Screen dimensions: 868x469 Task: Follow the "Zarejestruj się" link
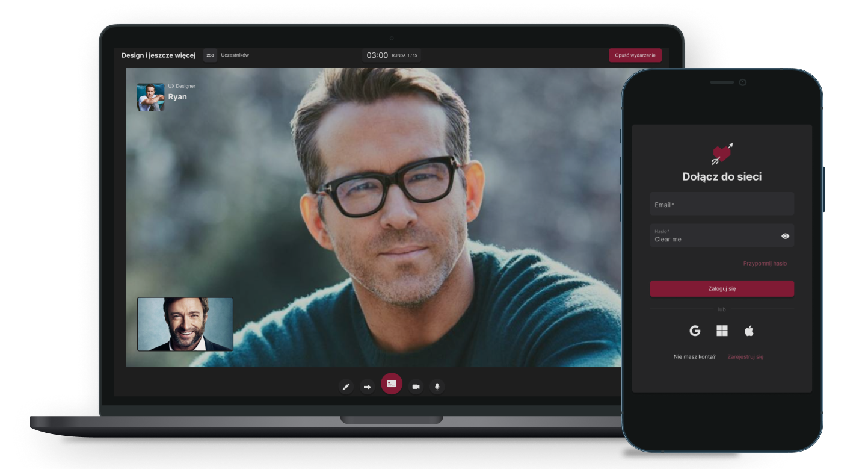click(745, 356)
